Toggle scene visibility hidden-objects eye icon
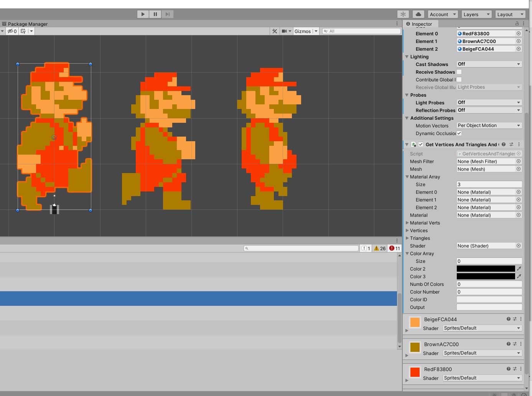The height and width of the screenshot is (396, 532). (x=12, y=31)
